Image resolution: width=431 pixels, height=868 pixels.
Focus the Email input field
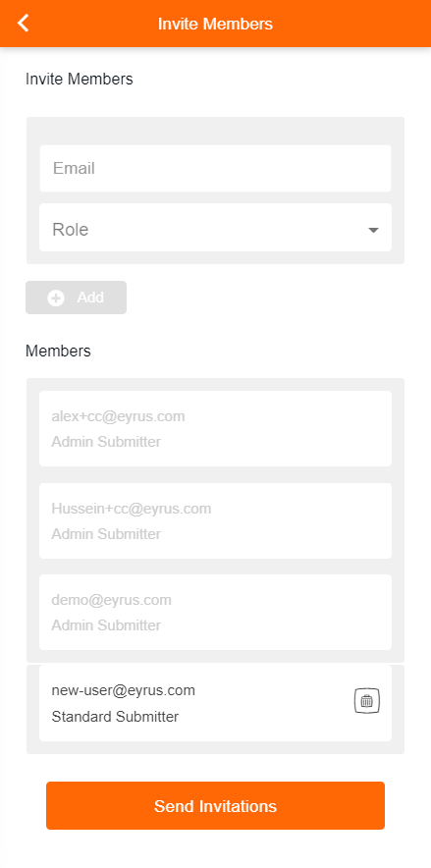point(215,168)
